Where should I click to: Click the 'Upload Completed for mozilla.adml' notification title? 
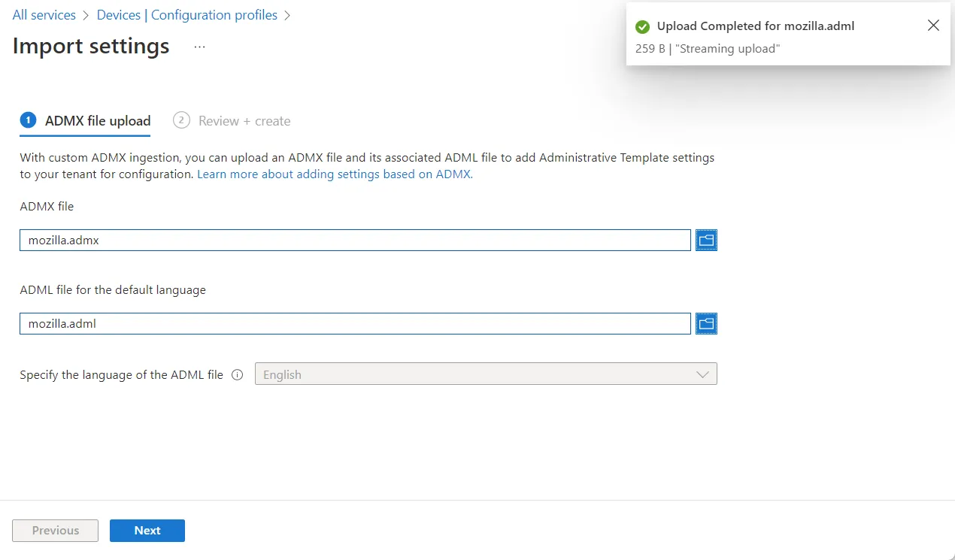756,26
